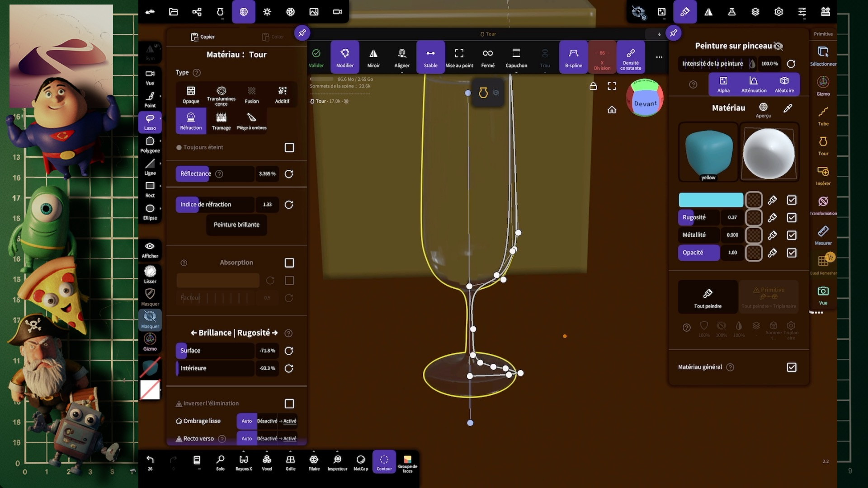The width and height of the screenshot is (868, 488).
Task: Collapse the Tour toolbar with the arrow
Action: pyautogui.click(x=659, y=34)
